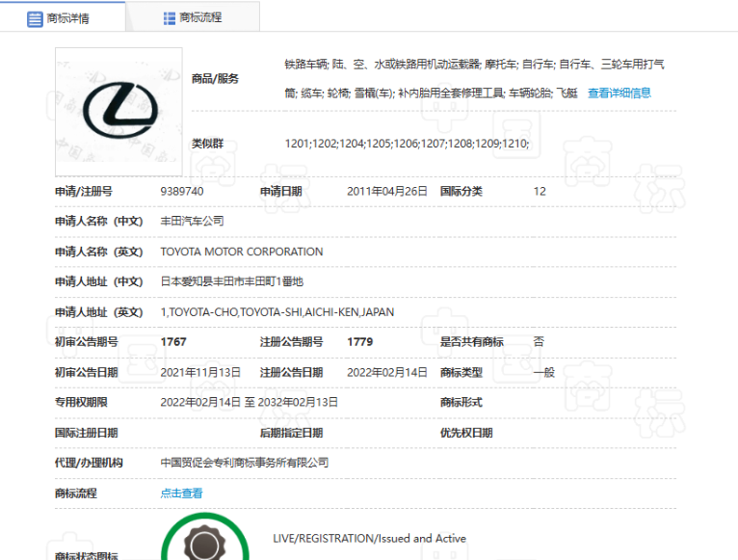Click the goods description starting 铁路车辆
This screenshot has height=560, width=738.
coord(474,79)
